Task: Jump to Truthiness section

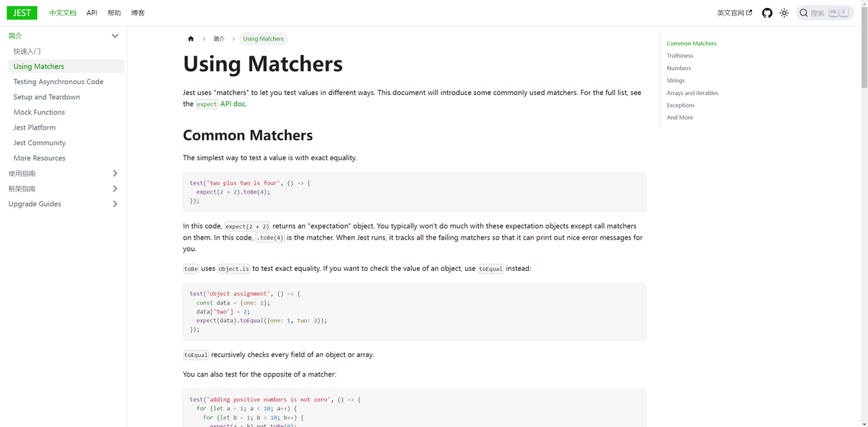Action: [x=679, y=56]
